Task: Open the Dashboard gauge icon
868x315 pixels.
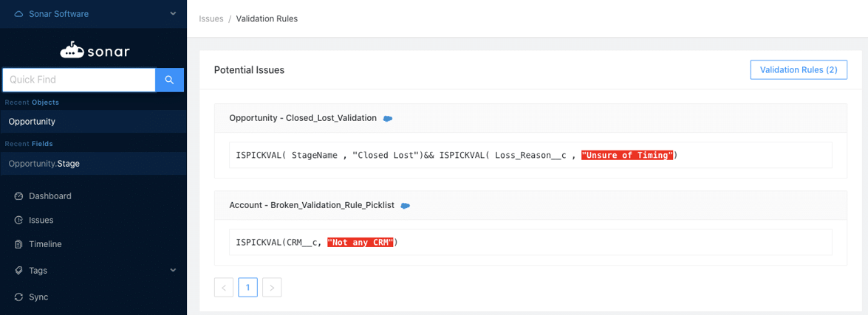Action: [x=18, y=196]
